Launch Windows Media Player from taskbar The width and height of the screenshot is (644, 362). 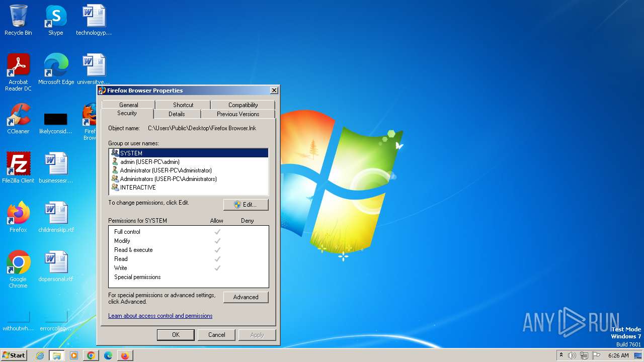point(74,355)
